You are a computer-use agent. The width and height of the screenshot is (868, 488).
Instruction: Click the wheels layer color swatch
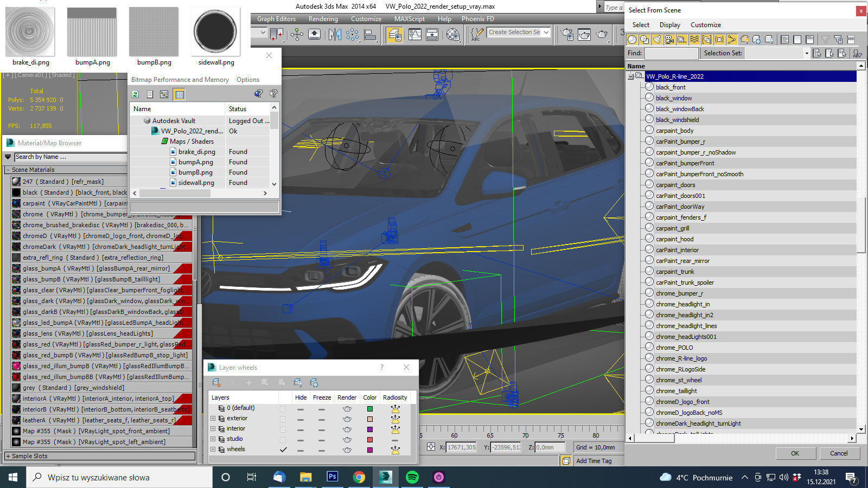(370, 450)
